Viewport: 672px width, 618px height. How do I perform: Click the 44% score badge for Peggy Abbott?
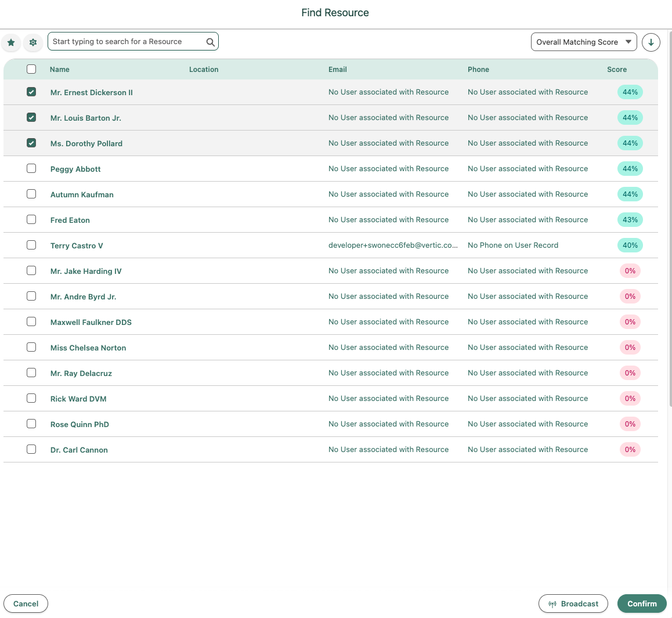630,169
